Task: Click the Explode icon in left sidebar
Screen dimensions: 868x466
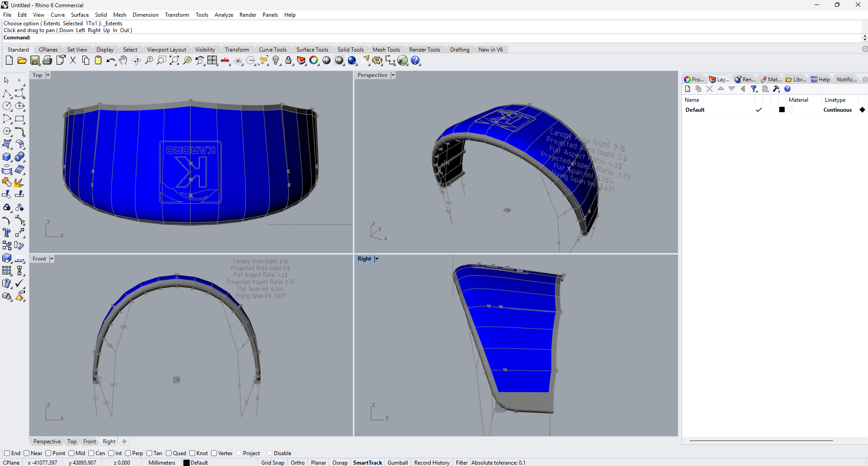Action: tap(19, 182)
